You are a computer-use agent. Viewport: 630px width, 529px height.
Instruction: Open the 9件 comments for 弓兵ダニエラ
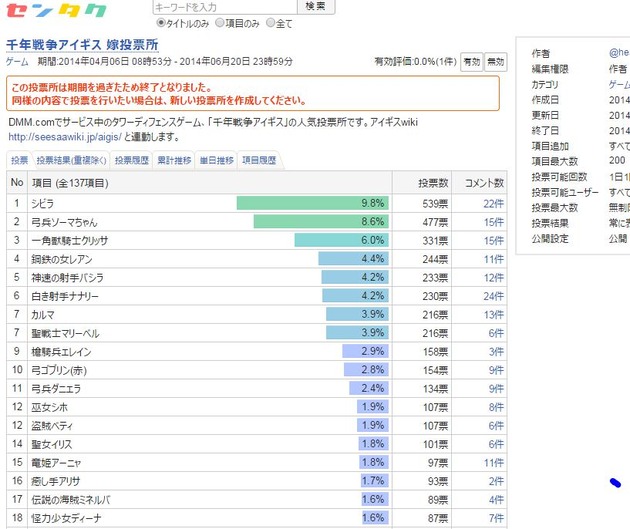point(496,388)
